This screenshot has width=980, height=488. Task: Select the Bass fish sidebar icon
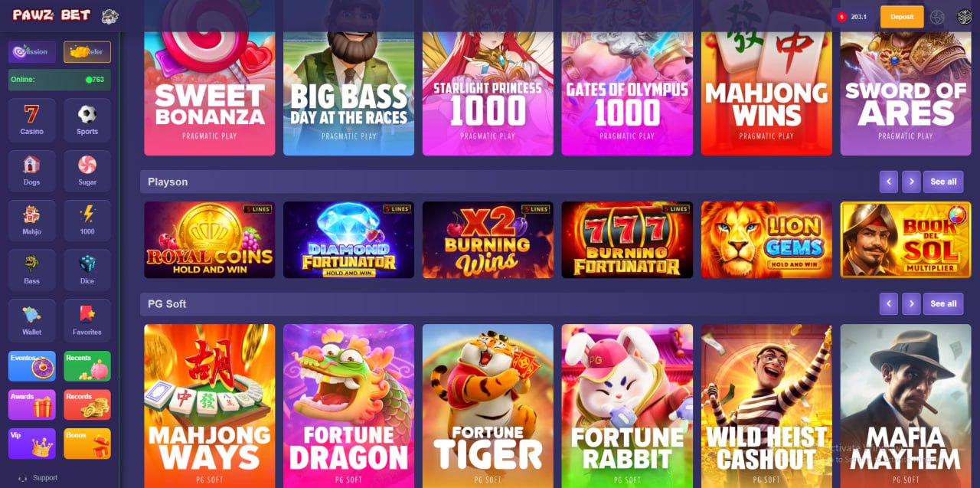pyautogui.click(x=32, y=270)
